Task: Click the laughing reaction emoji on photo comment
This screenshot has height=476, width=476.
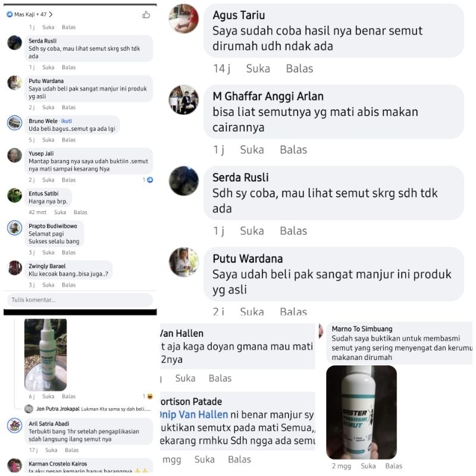Action: tap(150, 396)
